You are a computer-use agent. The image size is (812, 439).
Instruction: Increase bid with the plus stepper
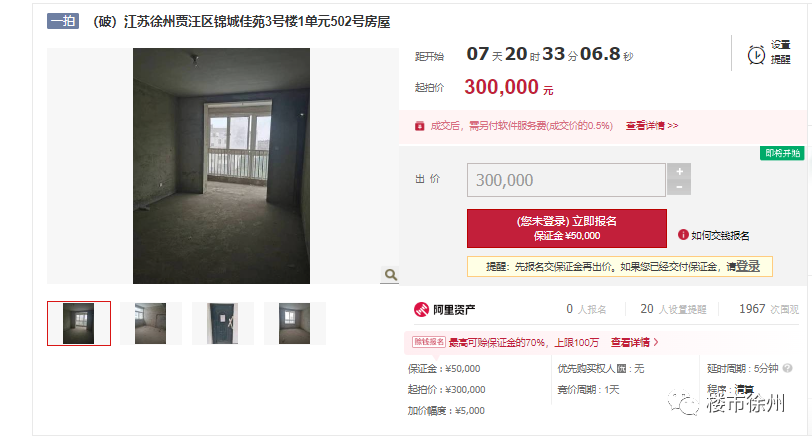pyautogui.click(x=679, y=171)
